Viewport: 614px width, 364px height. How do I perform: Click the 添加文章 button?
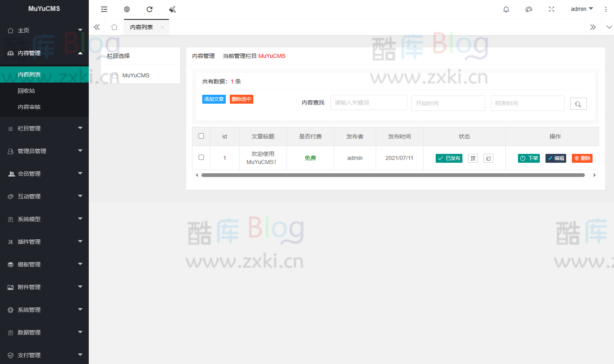214,99
